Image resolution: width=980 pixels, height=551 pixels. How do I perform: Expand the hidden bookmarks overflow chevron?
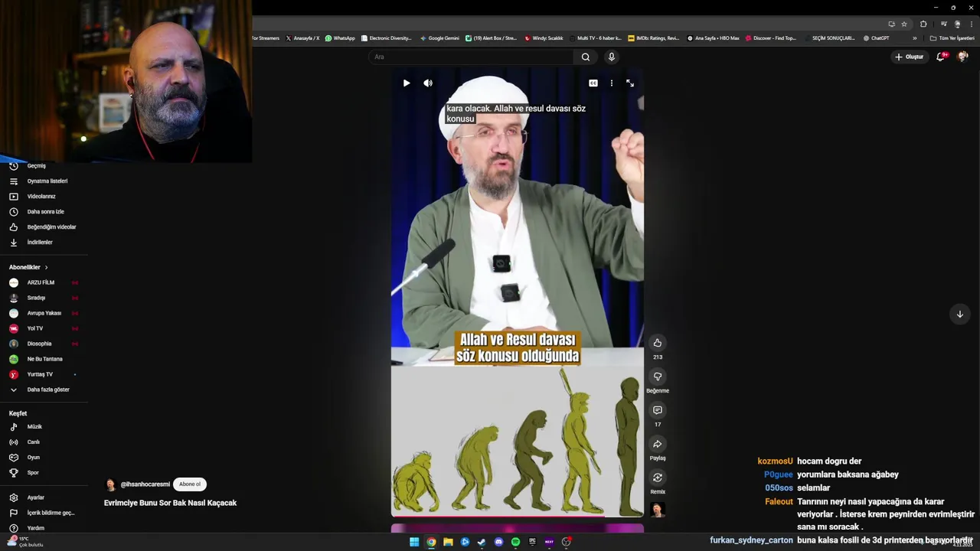point(914,38)
